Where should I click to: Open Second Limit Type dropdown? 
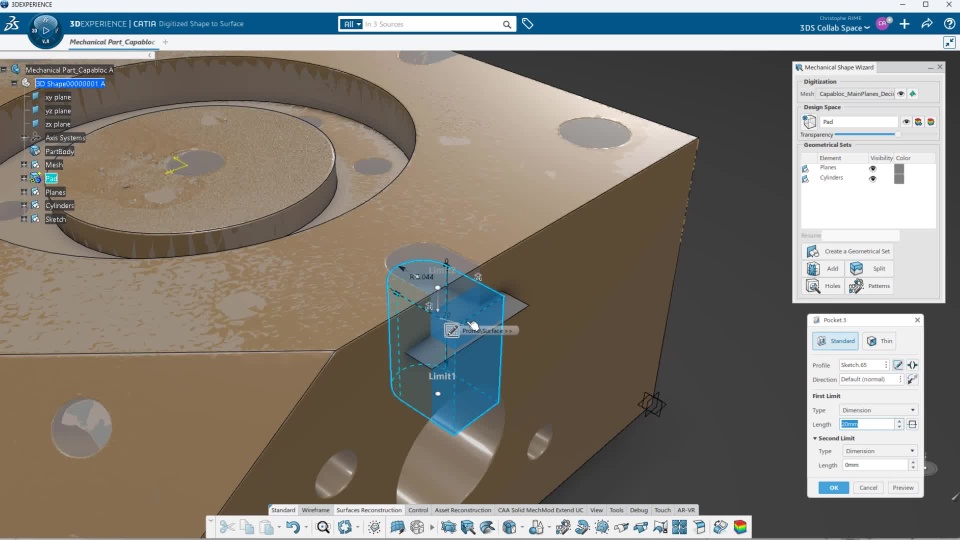879,451
